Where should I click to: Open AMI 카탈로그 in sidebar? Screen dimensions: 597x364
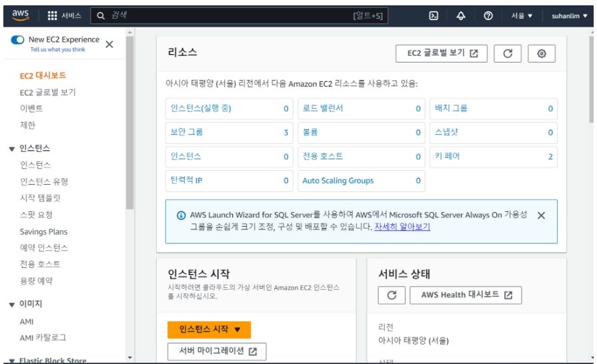coord(43,338)
